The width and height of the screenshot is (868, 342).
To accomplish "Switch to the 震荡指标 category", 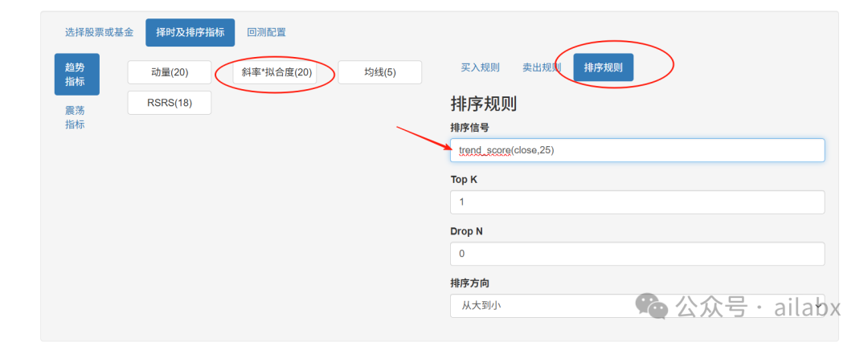I will click(76, 117).
